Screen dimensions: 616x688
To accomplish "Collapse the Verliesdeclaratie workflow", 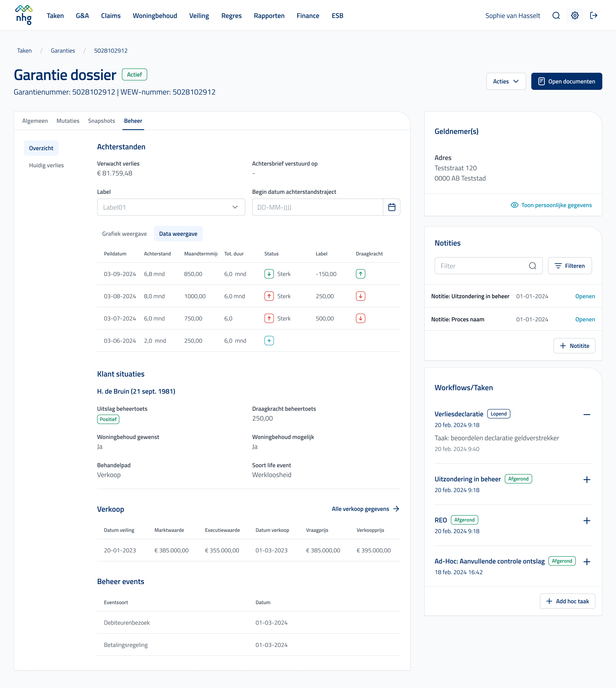I will point(586,414).
